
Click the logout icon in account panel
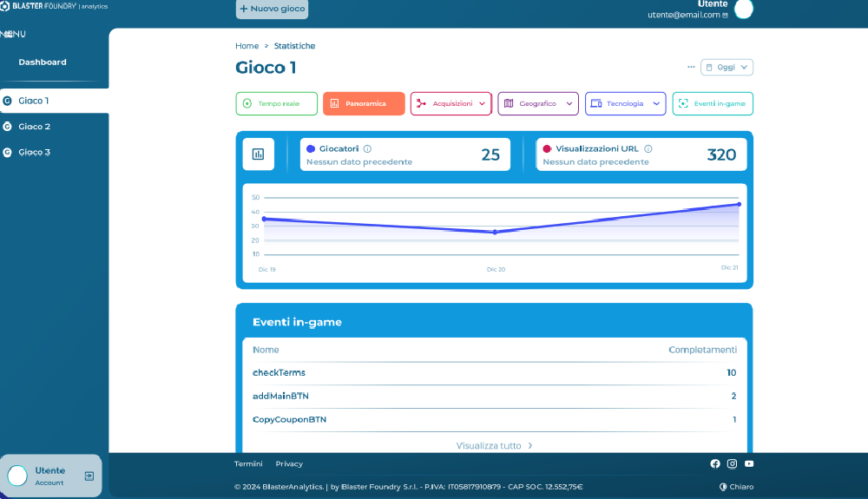point(89,476)
